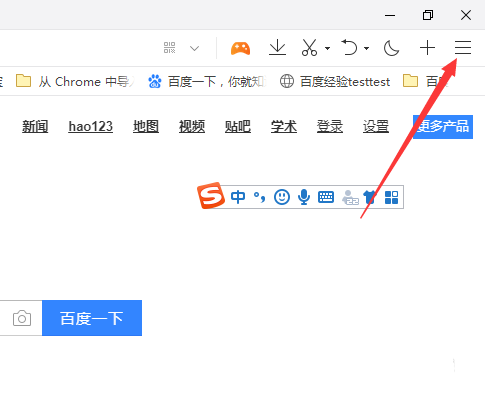Click the camera image search icon
The width and height of the screenshot is (485, 398).
click(x=22, y=318)
